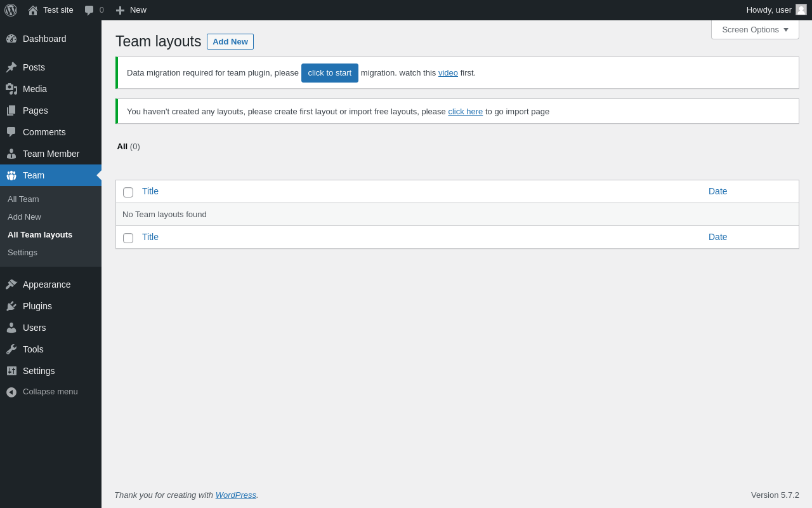Open the Users menu
The width and height of the screenshot is (812, 508).
click(51, 328)
